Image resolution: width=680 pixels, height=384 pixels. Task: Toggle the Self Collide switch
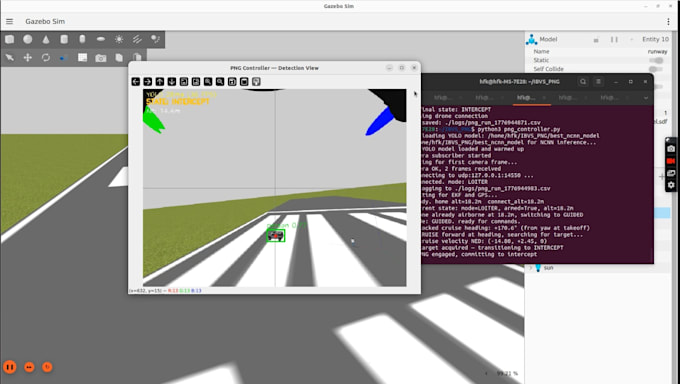(657, 69)
